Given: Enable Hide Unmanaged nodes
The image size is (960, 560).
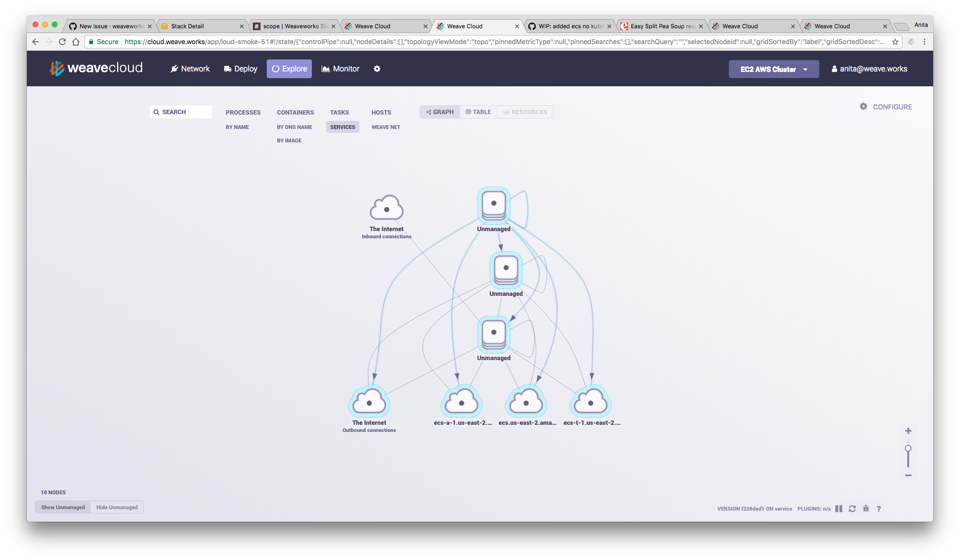Looking at the screenshot, I should pyautogui.click(x=117, y=507).
